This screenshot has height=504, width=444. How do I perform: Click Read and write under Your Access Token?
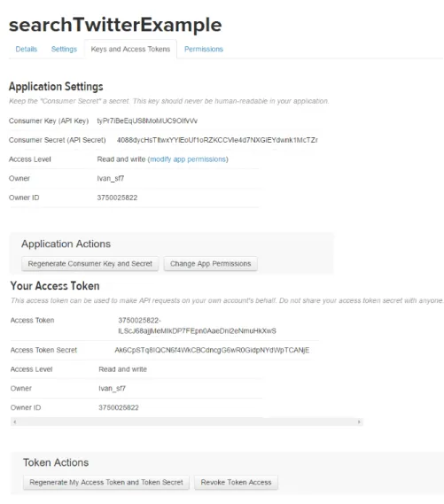pyautogui.click(x=123, y=369)
